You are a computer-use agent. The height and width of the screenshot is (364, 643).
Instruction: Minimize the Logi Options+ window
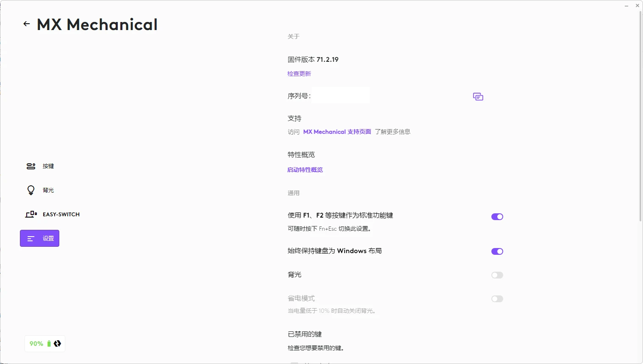coord(626,6)
